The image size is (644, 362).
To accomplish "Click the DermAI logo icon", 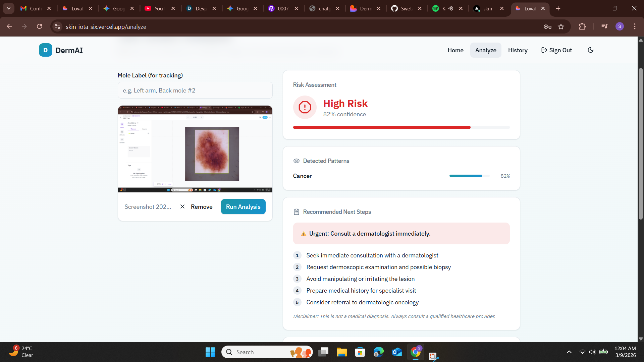I will [x=45, y=50].
